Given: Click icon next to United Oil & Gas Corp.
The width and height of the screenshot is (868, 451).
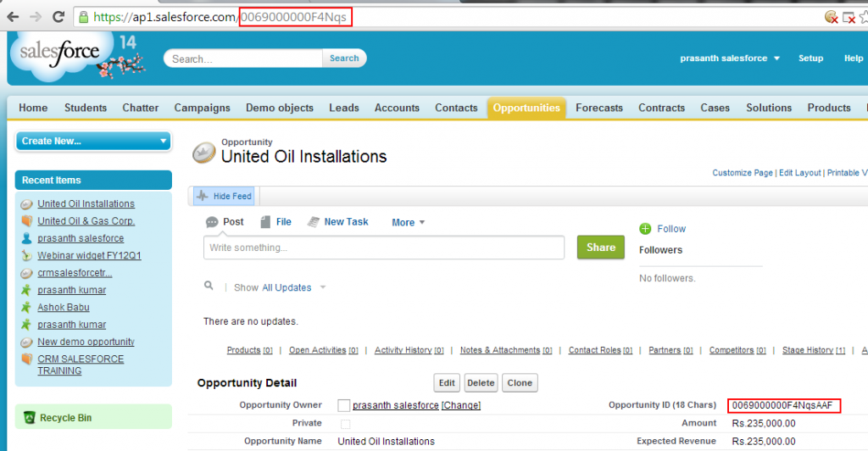Looking at the screenshot, I should point(26,220).
